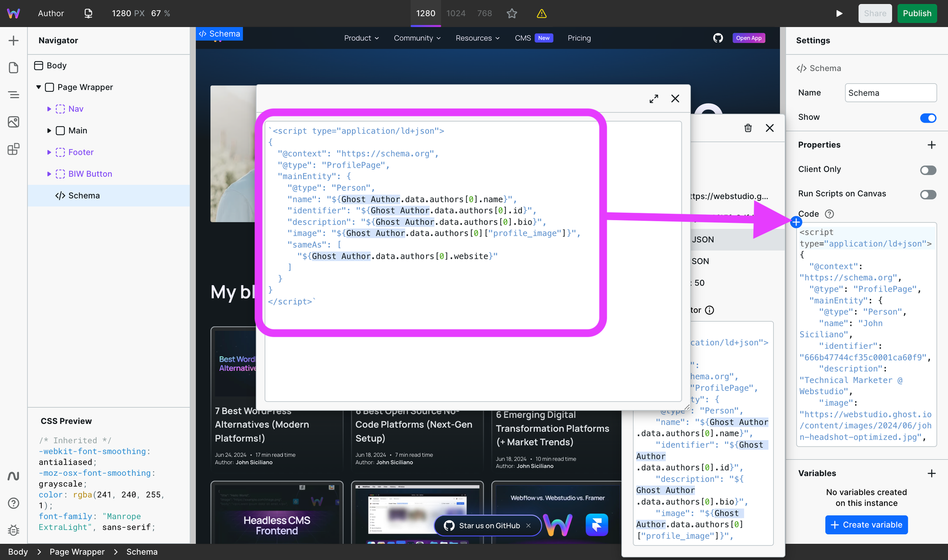Enable the Client Only toggle
The width and height of the screenshot is (948, 560).
(x=928, y=170)
